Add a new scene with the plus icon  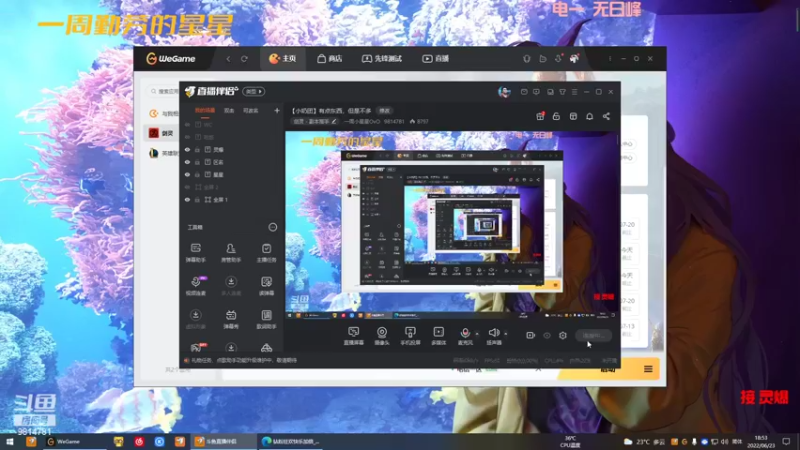(277, 110)
